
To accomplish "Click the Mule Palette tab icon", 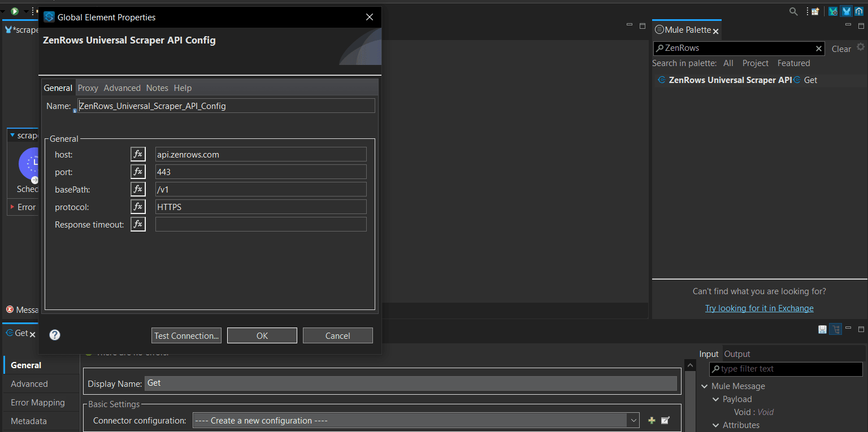I will click(659, 30).
